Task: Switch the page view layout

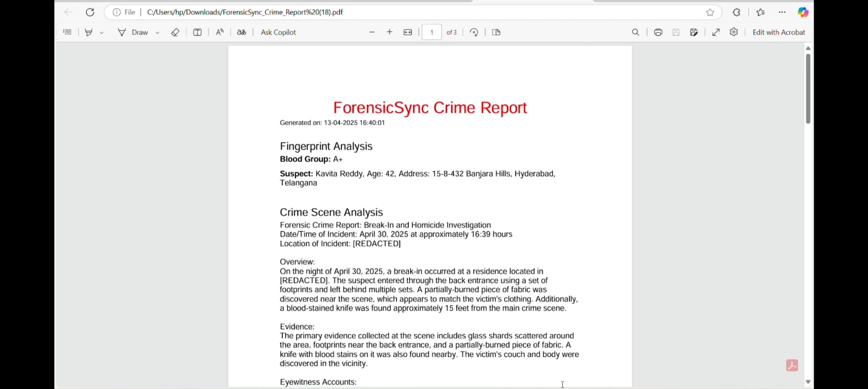Action: pos(496,32)
